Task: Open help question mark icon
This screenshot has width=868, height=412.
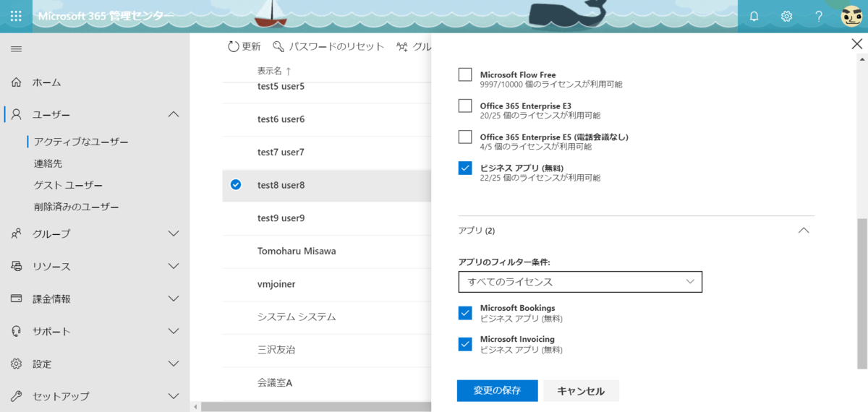Action: (x=819, y=16)
